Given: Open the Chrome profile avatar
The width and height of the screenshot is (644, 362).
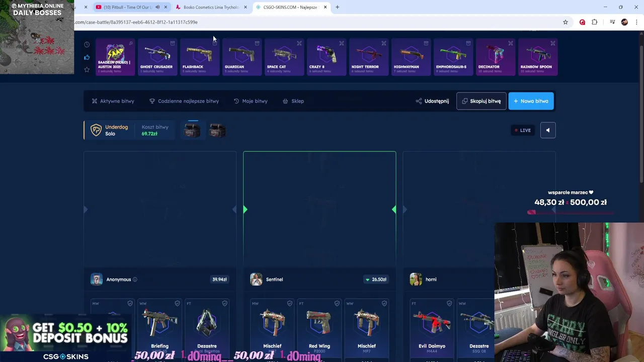Looking at the screenshot, I should click(x=624, y=22).
